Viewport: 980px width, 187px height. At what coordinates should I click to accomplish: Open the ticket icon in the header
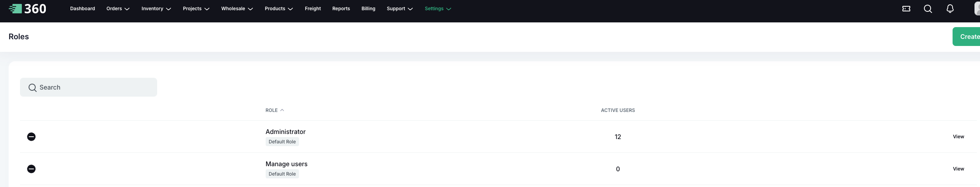pyautogui.click(x=906, y=9)
